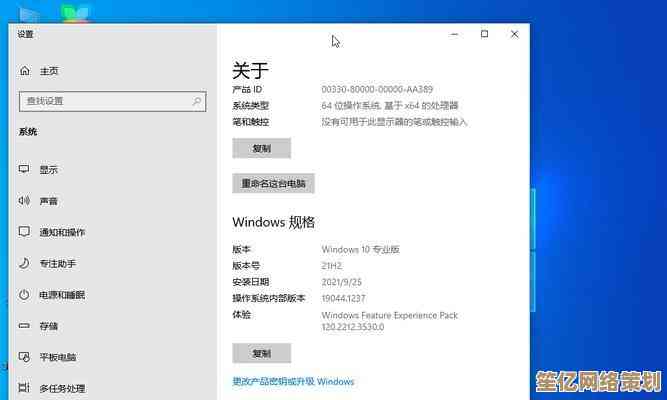Click the 专注助手 moon icon
Screen dimensions: 667x400
[x=24, y=263]
